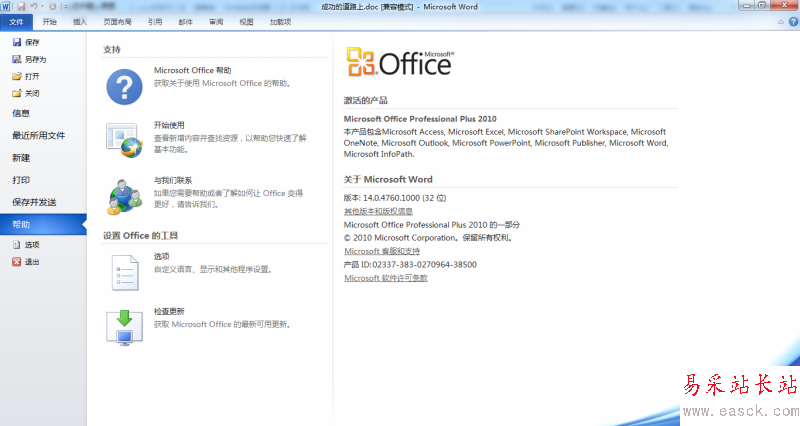Click the blue Help question mark icon top right
Screen dimensions: 800x426
(793, 22)
